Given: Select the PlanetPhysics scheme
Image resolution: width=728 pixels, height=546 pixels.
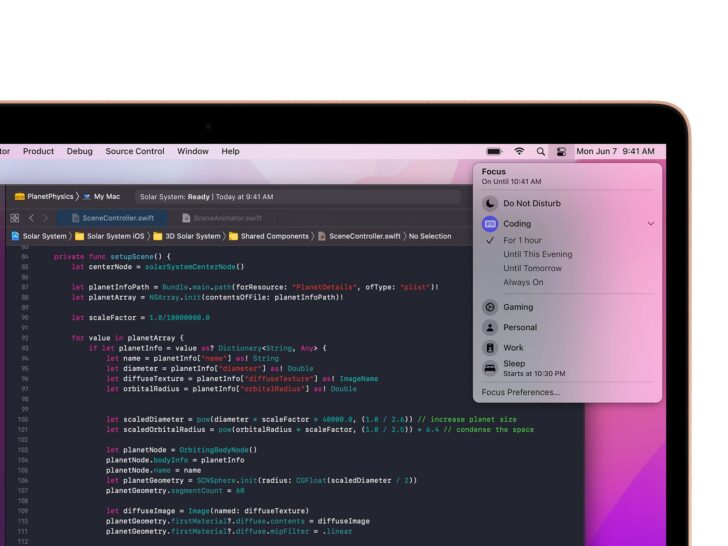Looking at the screenshot, I should tap(44, 196).
